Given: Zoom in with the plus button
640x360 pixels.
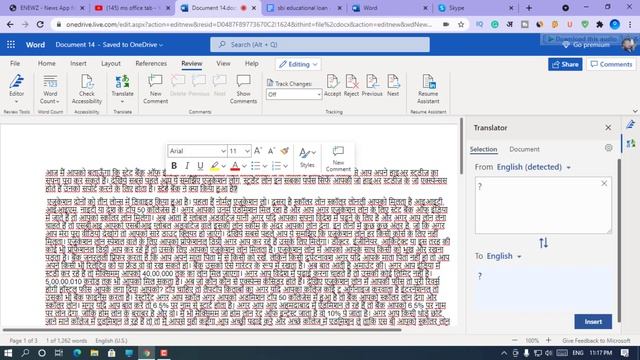Looking at the screenshot, I should pos(549,340).
